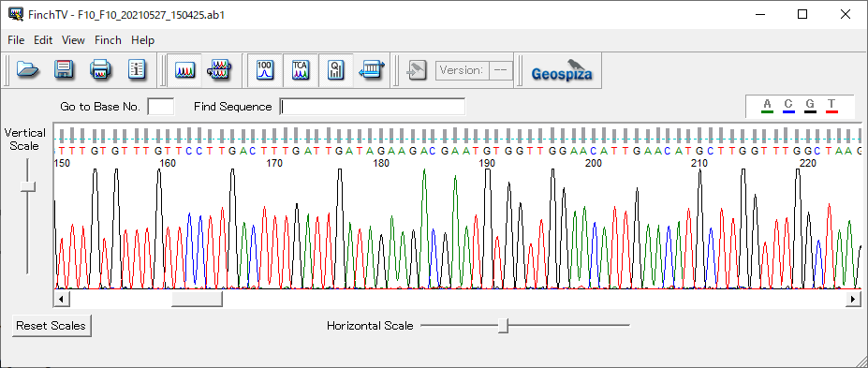Screen dimensions: 868x368
Task: Save the trace with the floppy disk icon
Action: pos(65,70)
